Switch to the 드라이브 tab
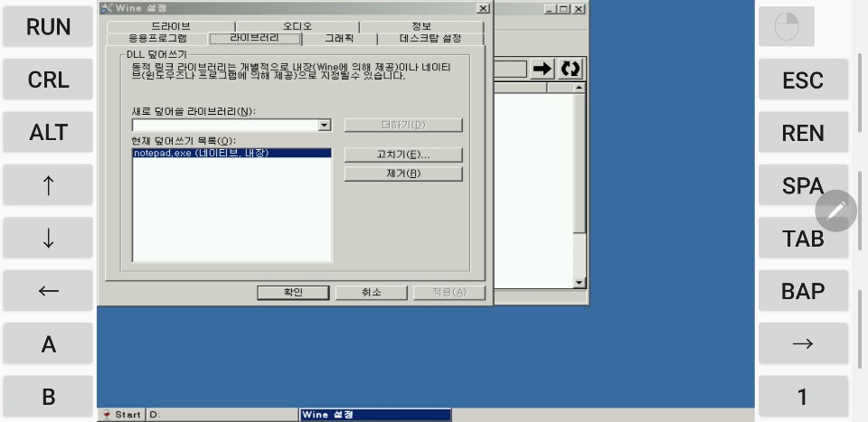The image size is (868, 422). click(x=171, y=26)
